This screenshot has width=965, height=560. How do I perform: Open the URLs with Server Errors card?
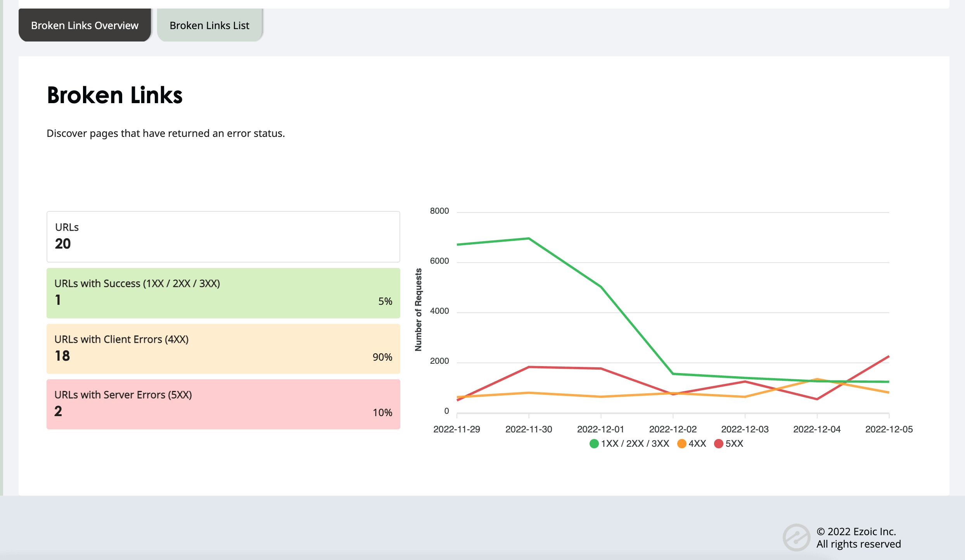click(x=223, y=404)
